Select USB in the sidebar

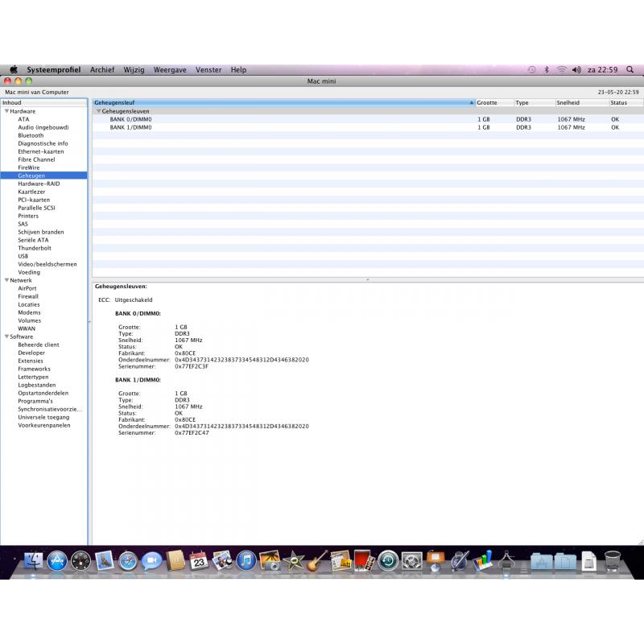click(x=23, y=256)
